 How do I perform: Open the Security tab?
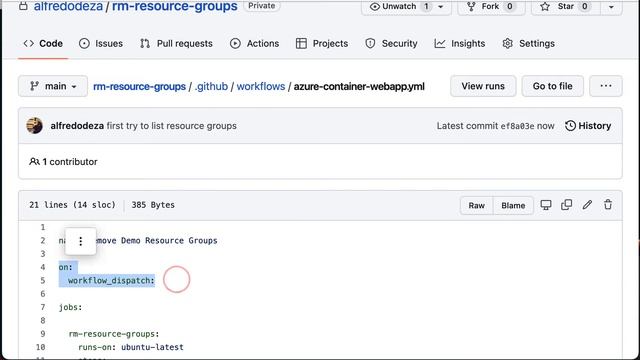[x=391, y=43]
